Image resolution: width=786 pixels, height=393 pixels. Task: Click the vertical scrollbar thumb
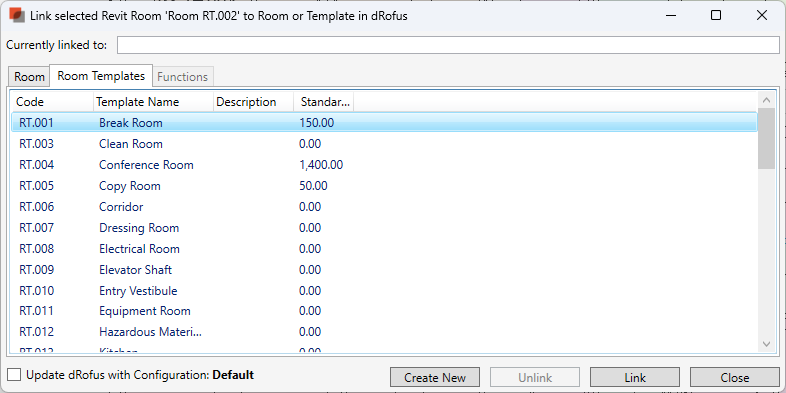pyautogui.click(x=766, y=138)
